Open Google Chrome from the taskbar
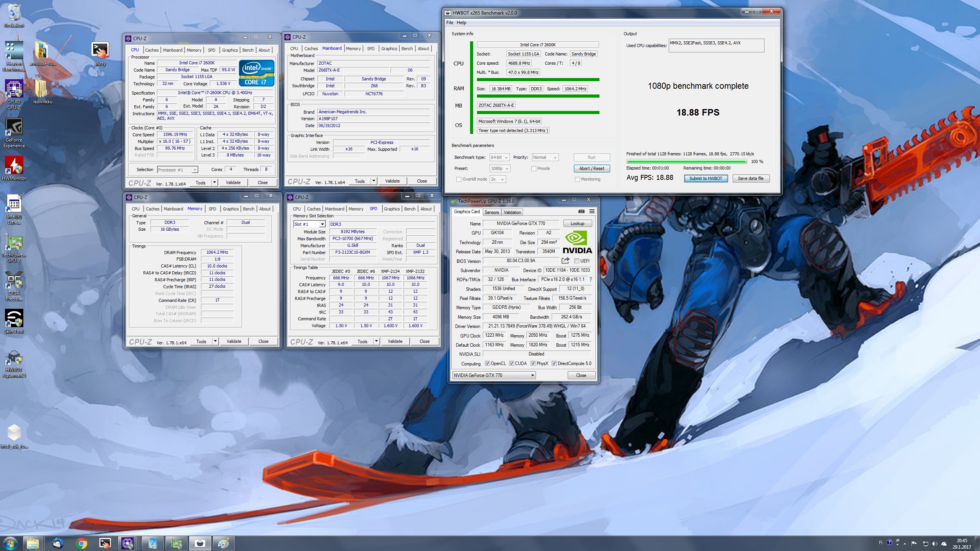This screenshot has height=551, width=980. [x=81, y=543]
